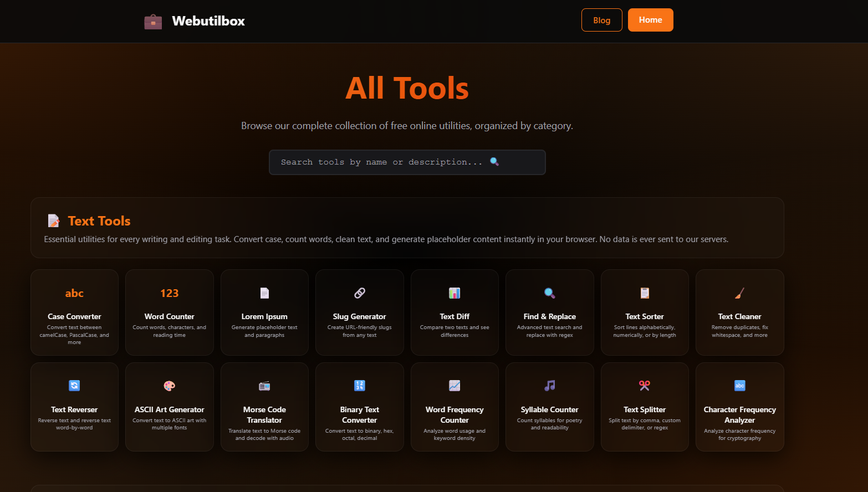Screen dimensions: 868x492
Task: Click the Character Frequency Analyzer abc icon
Action: (740, 386)
